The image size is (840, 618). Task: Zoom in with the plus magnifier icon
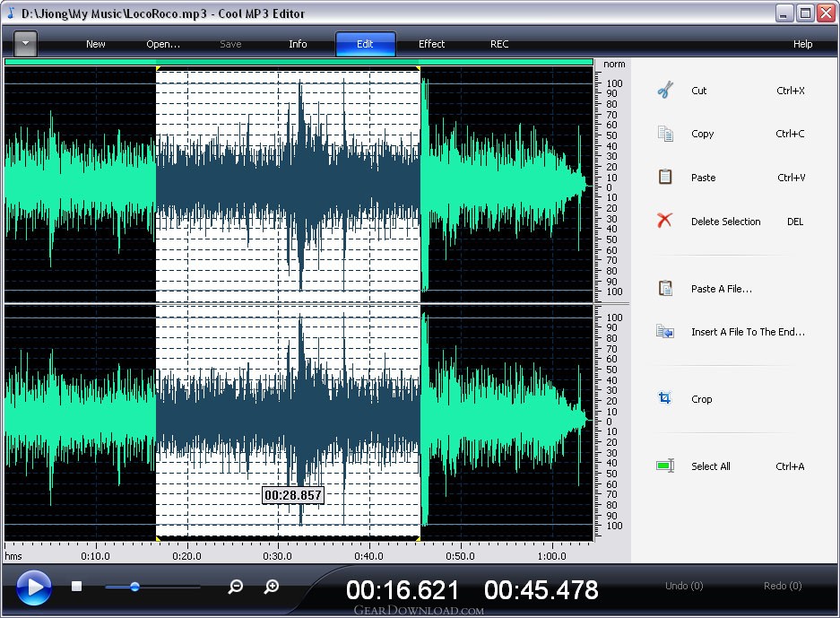coord(272,587)
